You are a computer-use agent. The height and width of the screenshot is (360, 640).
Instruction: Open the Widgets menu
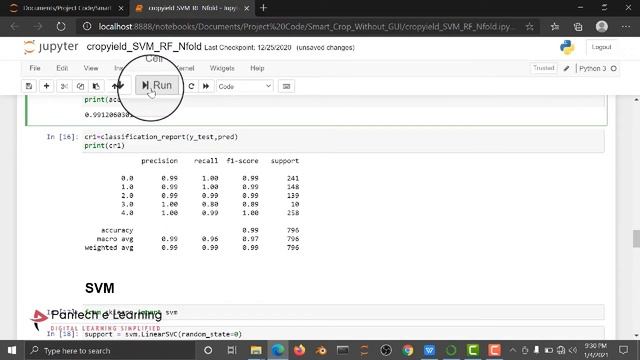click(x=222, y=68)
